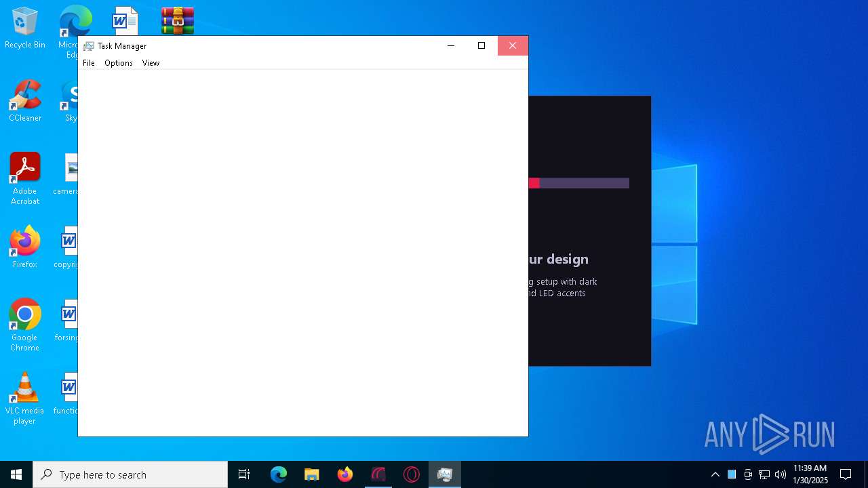Image resolution: width=868 pixels, height=488 pixels.
Task: Open Microsoft Edge from the taskbar
Action: tap(279, 474)
